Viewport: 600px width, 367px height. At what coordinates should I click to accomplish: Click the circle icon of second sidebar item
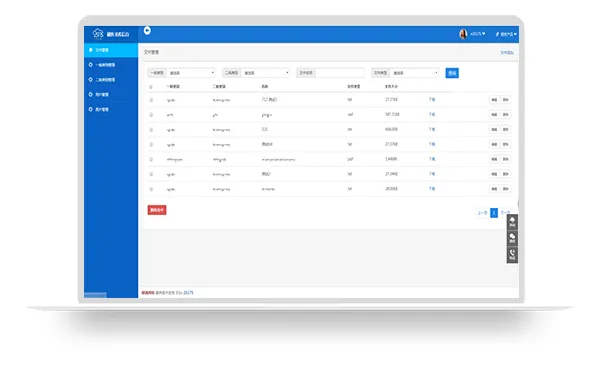click(91, 65)
